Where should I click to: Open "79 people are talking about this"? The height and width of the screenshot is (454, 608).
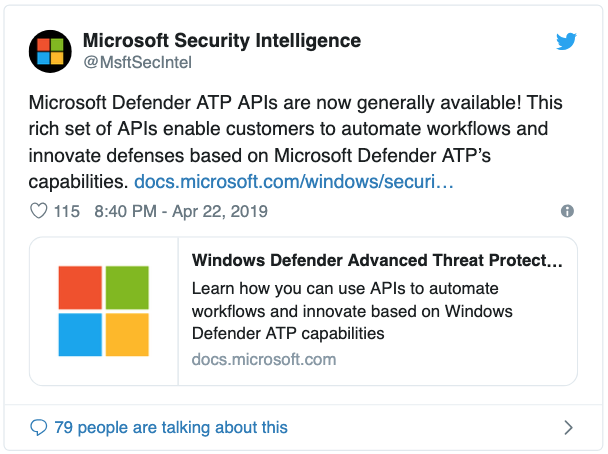pyautogui.click(x=170, y=427)
